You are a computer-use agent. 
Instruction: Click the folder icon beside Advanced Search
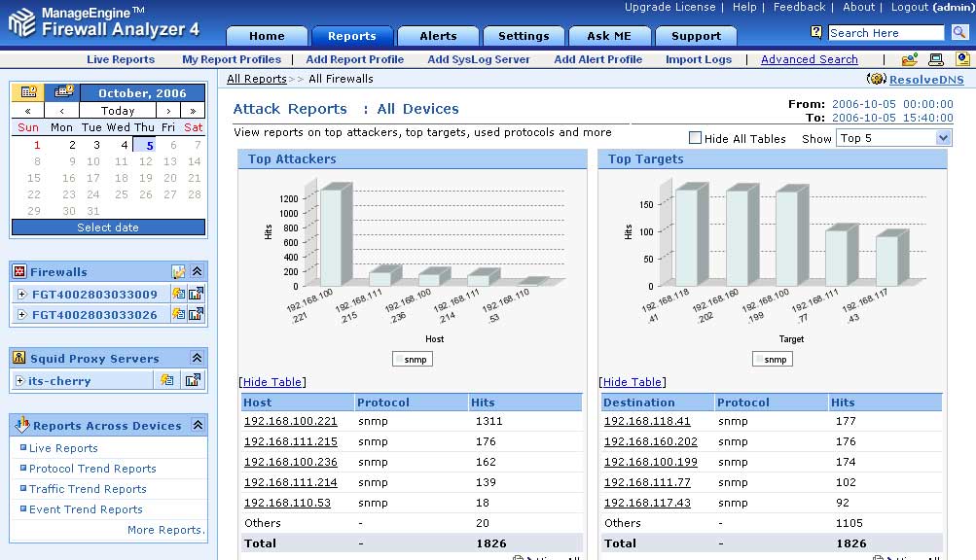coord(909,60)
